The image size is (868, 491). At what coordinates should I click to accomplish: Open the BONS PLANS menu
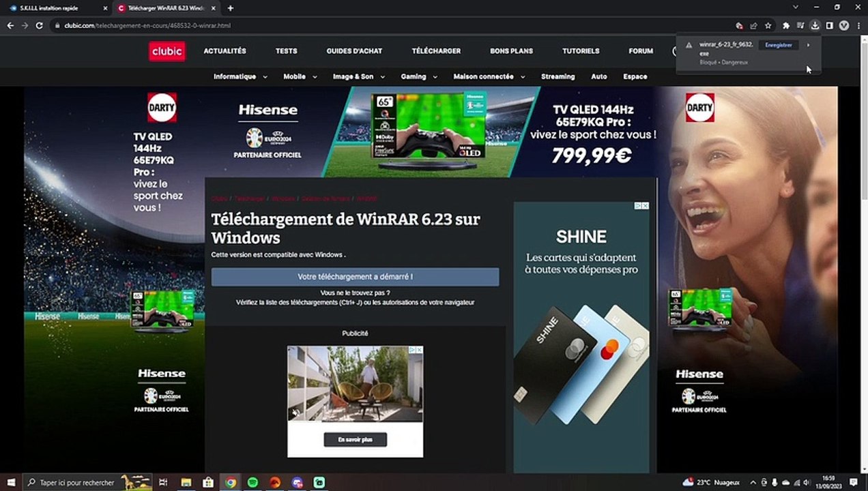click(x=511, y=51)
